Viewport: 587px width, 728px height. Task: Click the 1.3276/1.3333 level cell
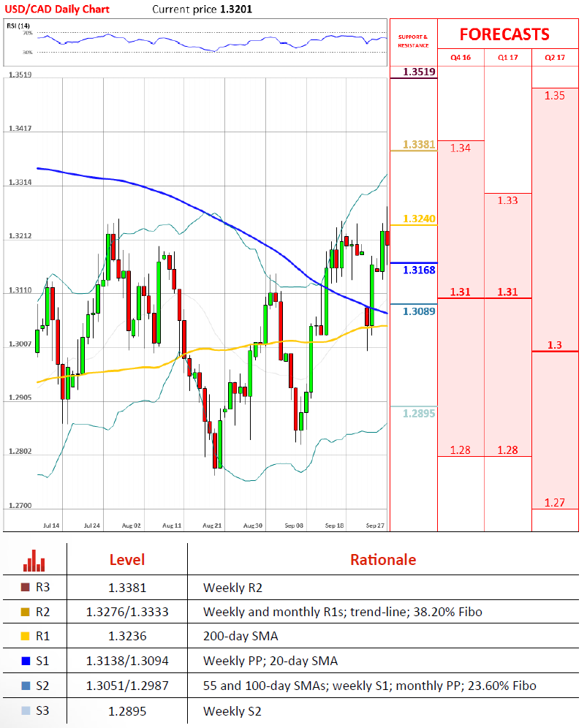point(127,612)
